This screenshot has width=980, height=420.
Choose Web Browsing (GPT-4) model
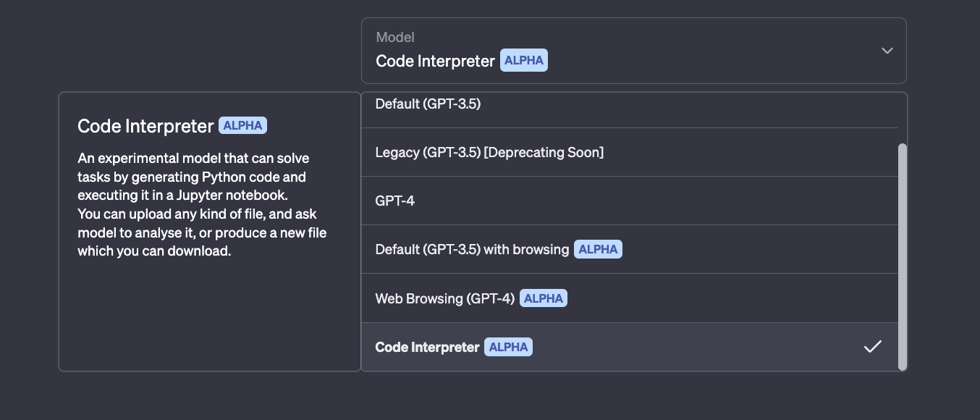coord(630,298)
